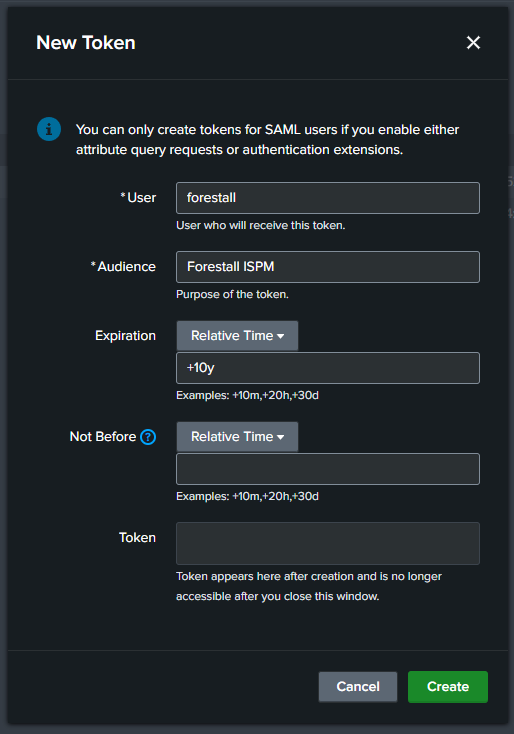The height and width of the screenshot is (734, 514).
Task: Click the Audience field with Forestall ISPM
Action: [x=328, y=267]
